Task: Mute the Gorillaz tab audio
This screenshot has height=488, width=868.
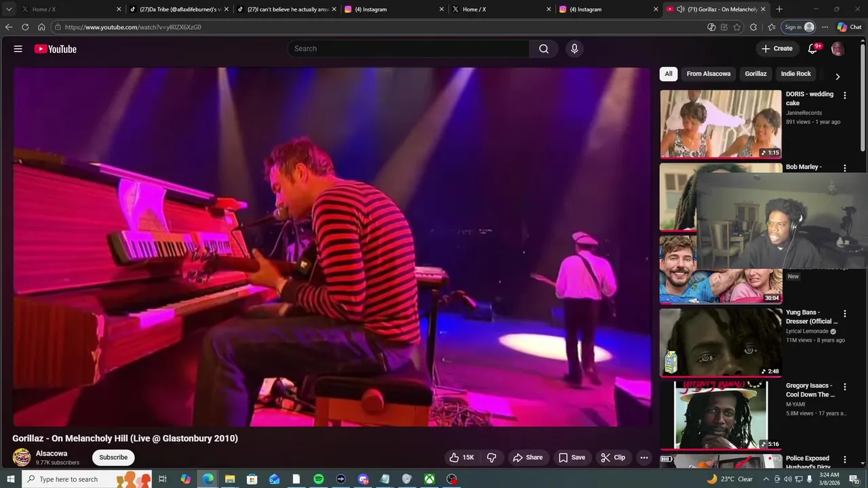Action: point(680,9)
